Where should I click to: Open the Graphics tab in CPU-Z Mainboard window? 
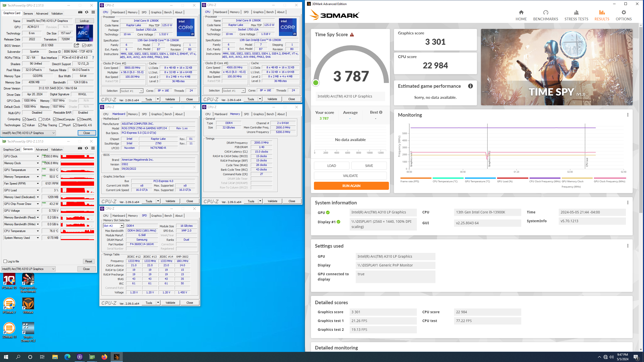pyautogui.click(x=156, y=114)
